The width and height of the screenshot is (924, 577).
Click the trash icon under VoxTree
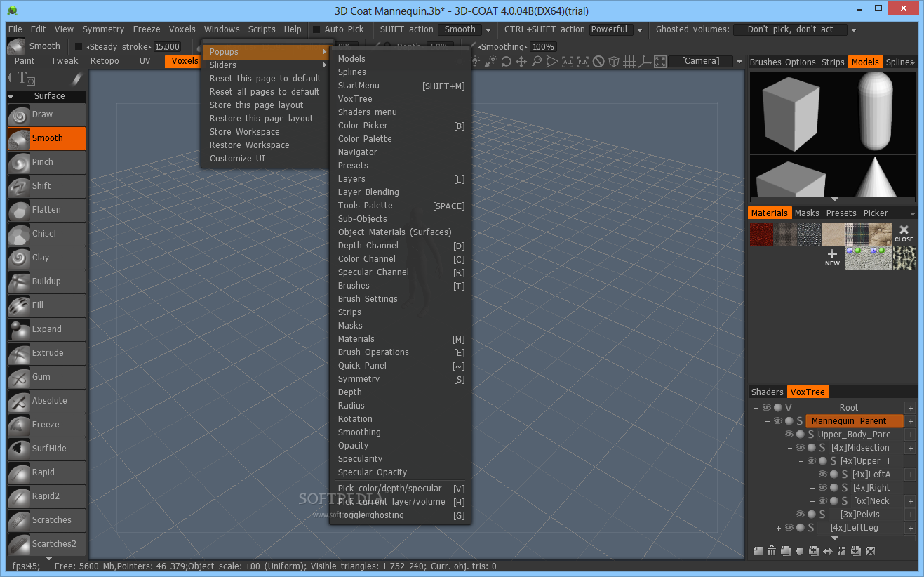coord(772,551)
